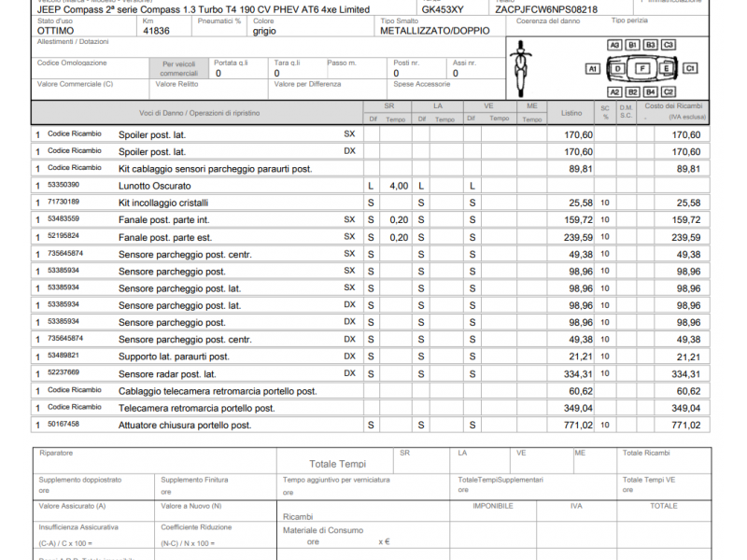Select 'Cablaggio telecamera retromarcia portello post.' line
The width and height of the screenshot is (747, 560).
click(x=218, y=391)
